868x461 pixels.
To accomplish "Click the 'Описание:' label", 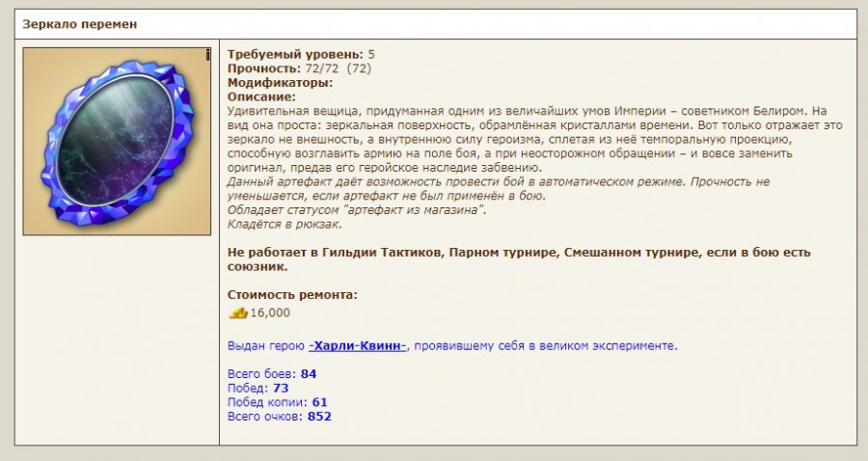I will (x=261, y=96).
